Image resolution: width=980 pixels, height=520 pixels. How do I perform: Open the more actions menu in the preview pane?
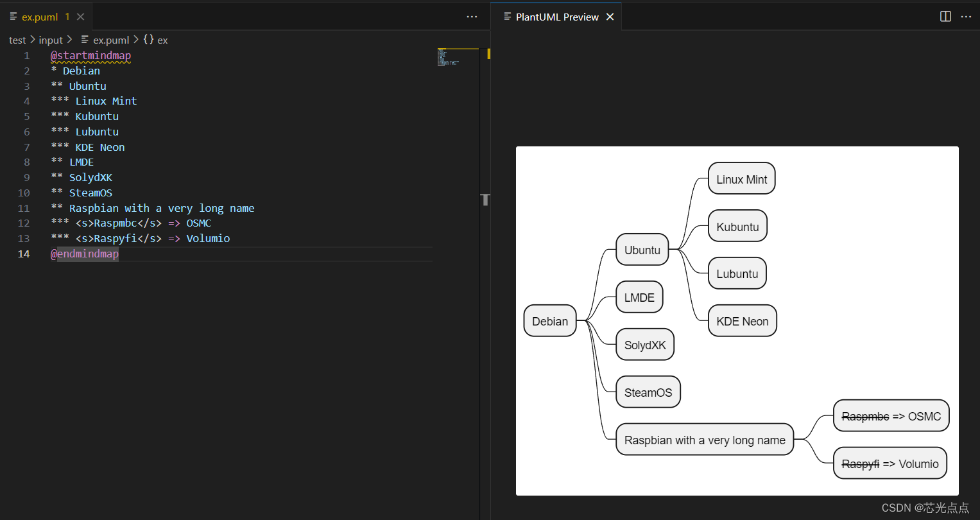coord(966,17)
